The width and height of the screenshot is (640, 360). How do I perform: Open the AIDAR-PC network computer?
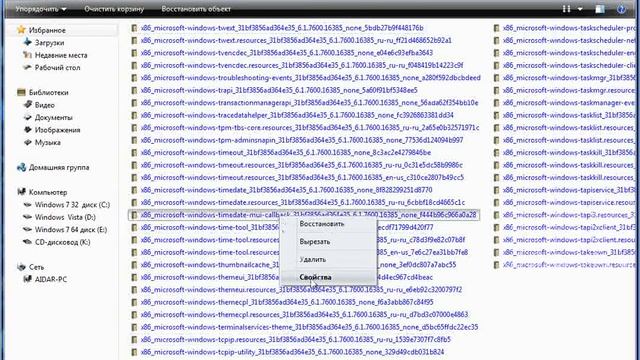[51, 280]
